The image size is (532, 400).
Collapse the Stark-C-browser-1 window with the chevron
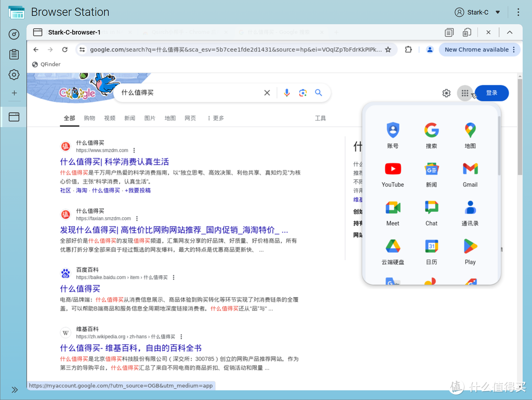(509, 32)
